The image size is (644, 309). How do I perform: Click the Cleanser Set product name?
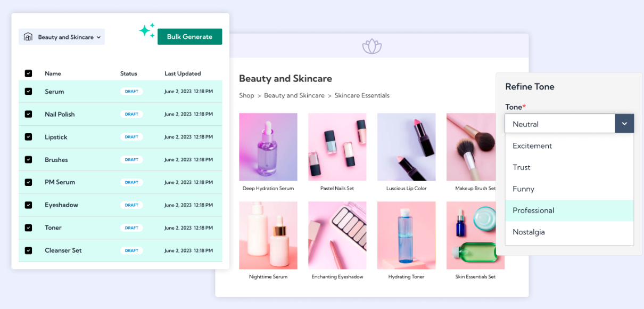[63, 250]
